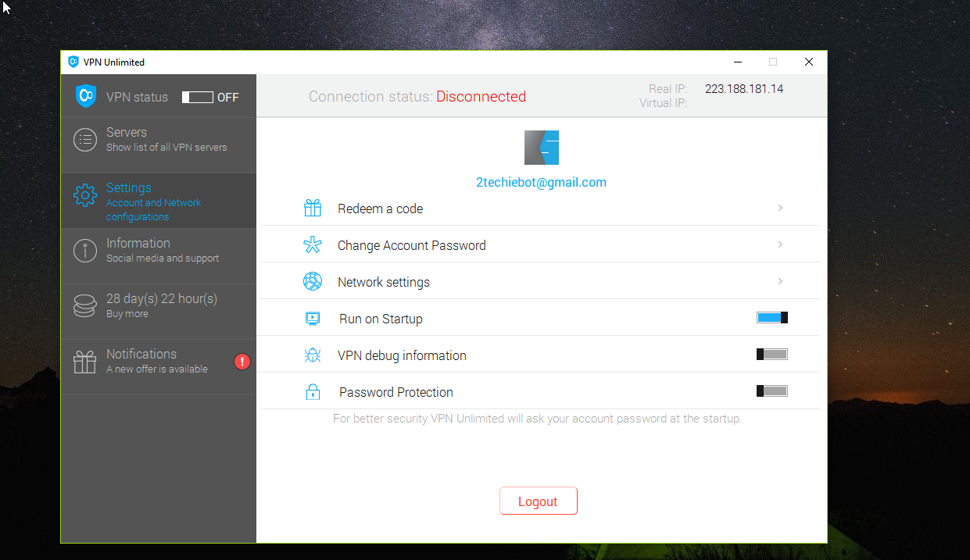This screenshot has width=970, height=560.
Task: Click the account avatar image
Action: tap(542, 148)
